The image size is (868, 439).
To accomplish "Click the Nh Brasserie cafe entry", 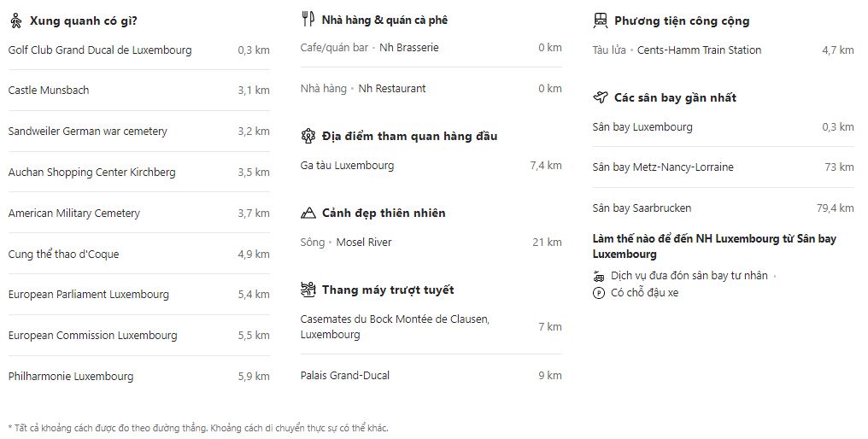I will [408, 48].
